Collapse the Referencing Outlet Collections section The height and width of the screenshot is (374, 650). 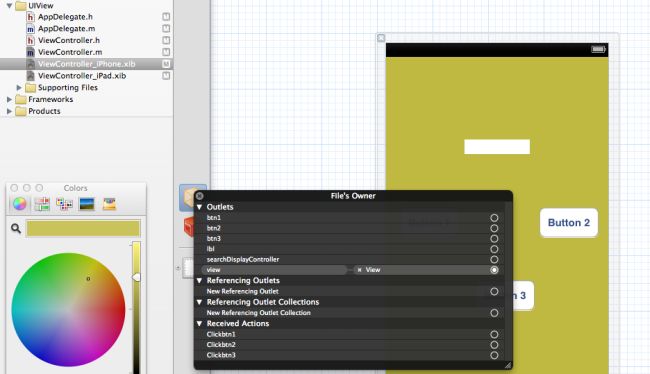pyautogui.click(x=199, y=302)
